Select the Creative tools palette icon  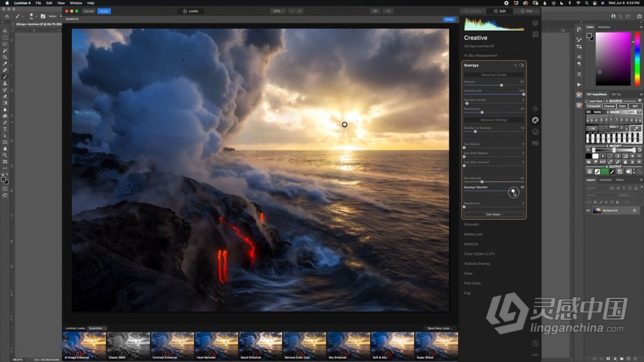(535, 120)
